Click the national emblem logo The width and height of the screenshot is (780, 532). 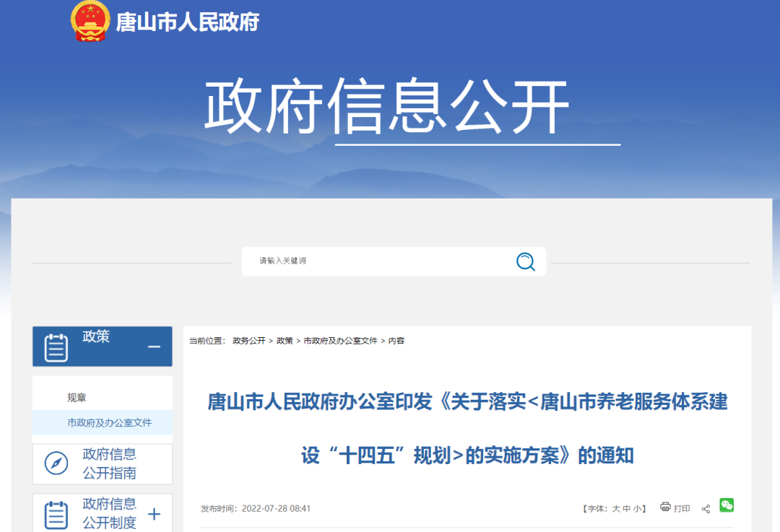pyautogui.click(x=90, y=21)
